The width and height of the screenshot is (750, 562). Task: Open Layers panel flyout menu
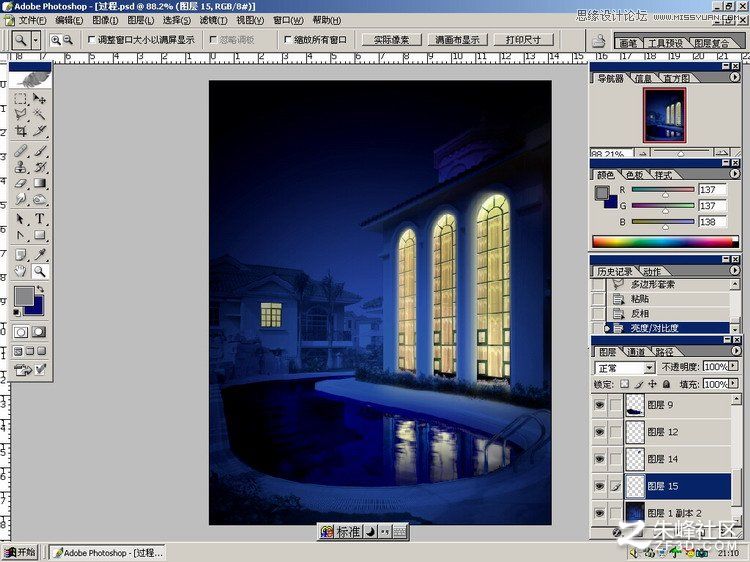click(735, 351)
